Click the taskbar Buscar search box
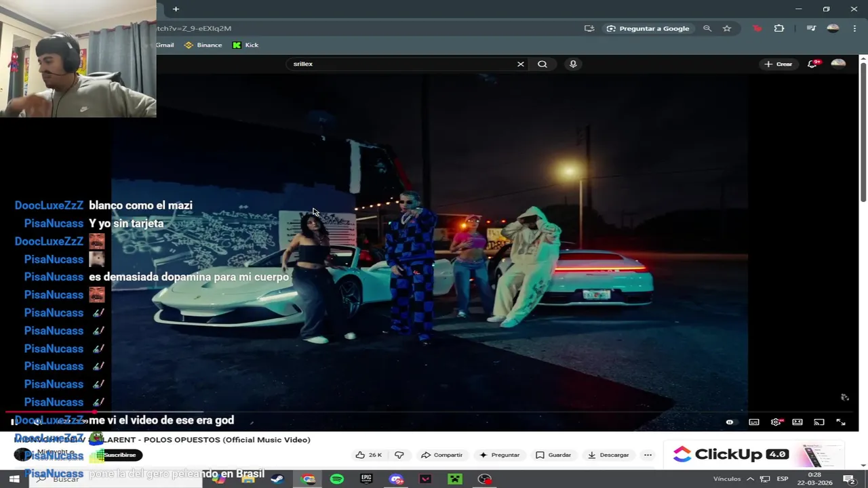This screenshot has height=488, width=868. click(x=115, y=479)
